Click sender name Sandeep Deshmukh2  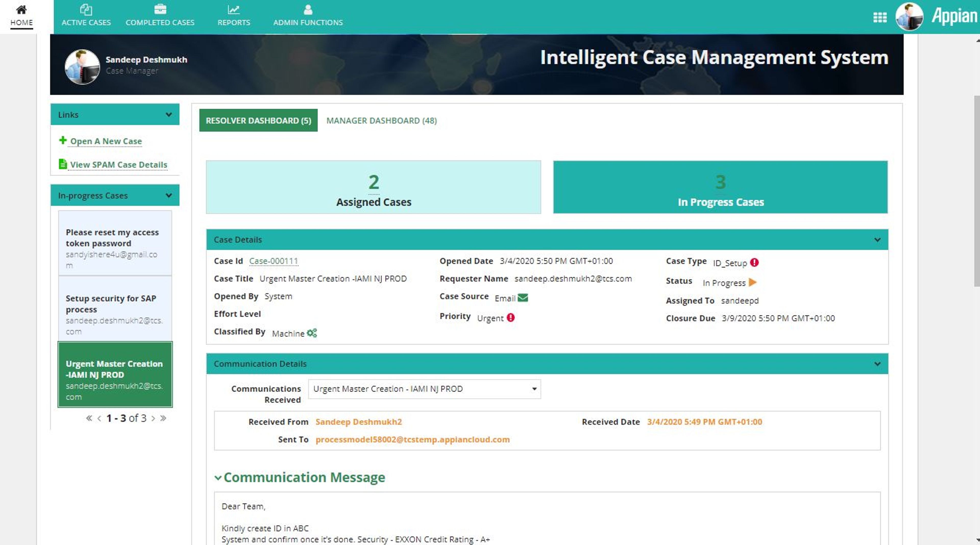pyautogui.click(x=358, y=422)
